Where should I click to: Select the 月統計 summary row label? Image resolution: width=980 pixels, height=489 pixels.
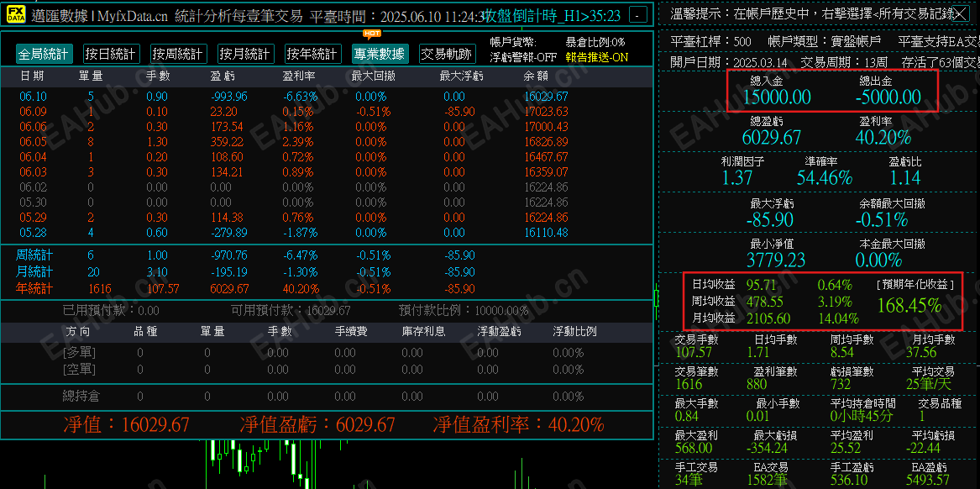(34, 272)
